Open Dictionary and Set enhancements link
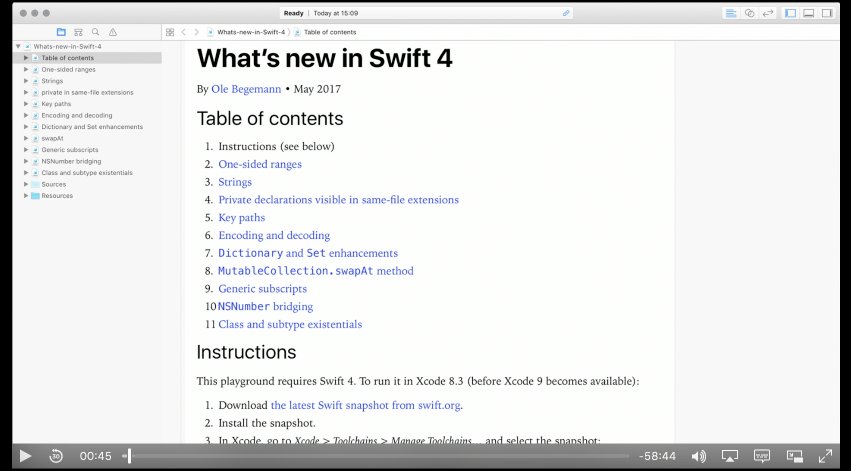This screenshot has height=471, width=851. pyautogui.click(x=308, y=253)
